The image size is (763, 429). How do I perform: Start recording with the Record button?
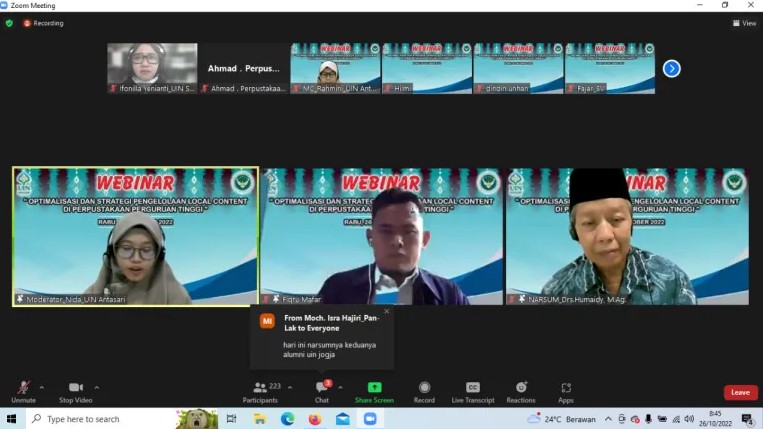(x=424, y=392)
